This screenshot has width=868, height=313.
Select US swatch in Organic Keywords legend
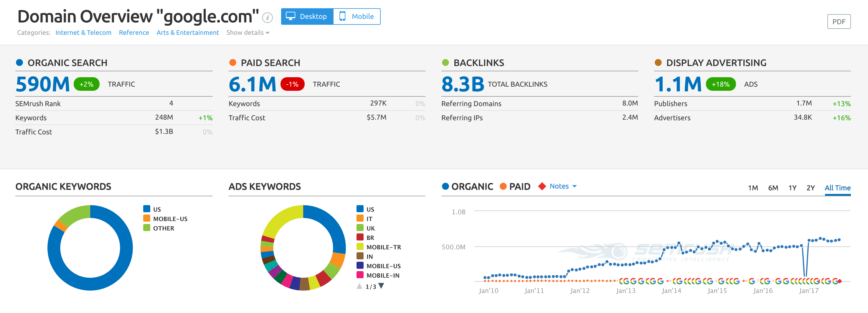coord(146,209)
